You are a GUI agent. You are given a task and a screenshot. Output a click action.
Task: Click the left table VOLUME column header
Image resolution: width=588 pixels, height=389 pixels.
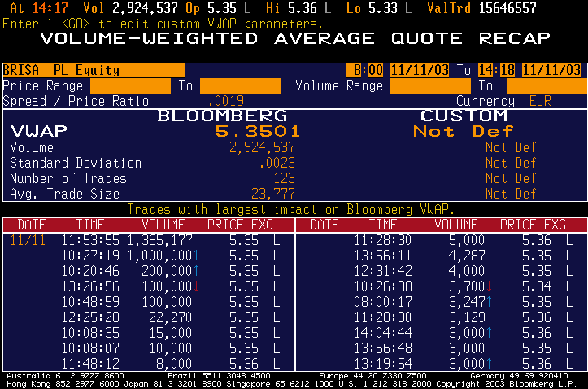pos(163,225)
